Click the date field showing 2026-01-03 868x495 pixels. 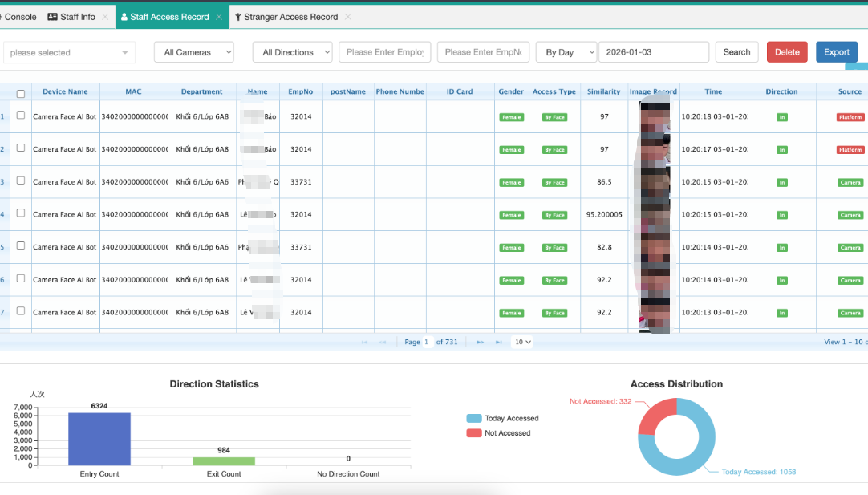point(653,52)
